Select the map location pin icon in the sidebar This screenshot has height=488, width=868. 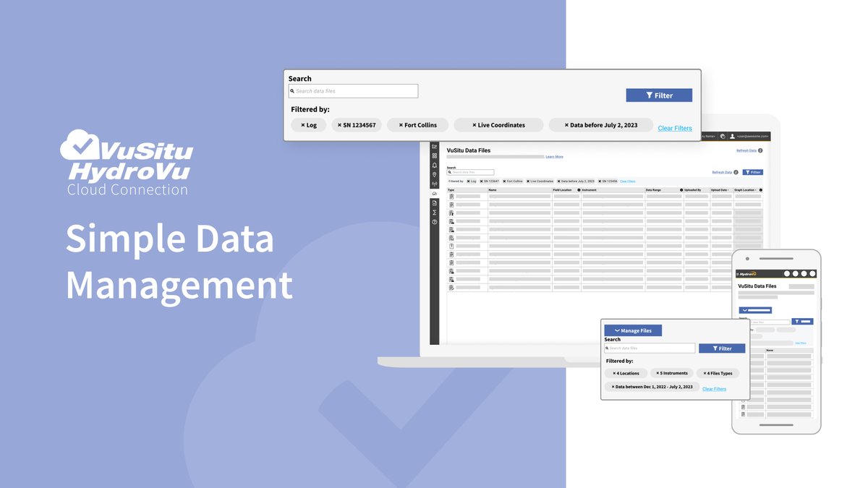(434, 173)
